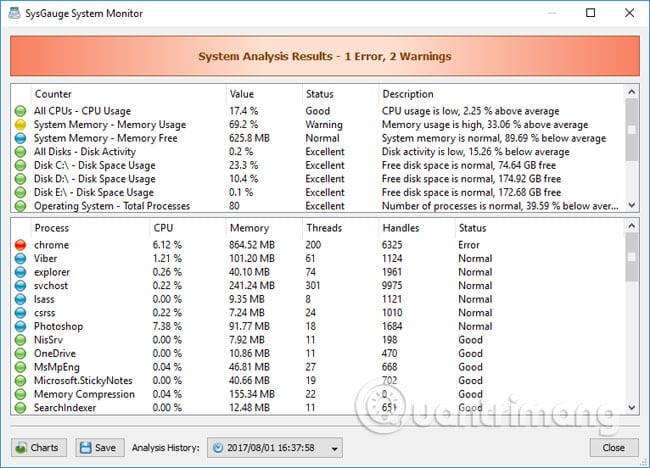Sort processes by Threads column header
The image size is (650, 468).
click(340, 228)
